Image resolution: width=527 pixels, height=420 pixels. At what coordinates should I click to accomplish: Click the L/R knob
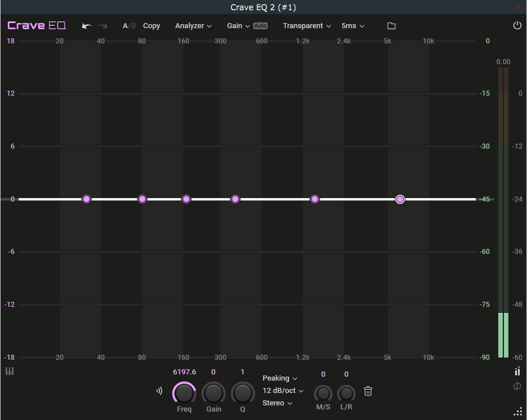[346, 394]
